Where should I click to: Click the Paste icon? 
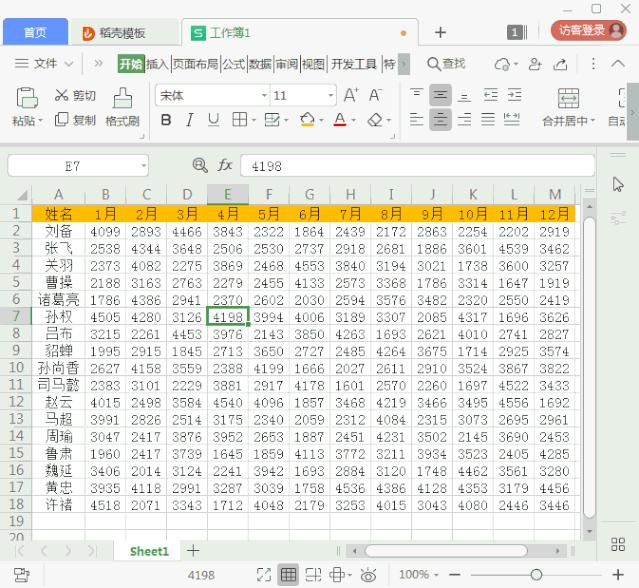pyautogui.click(x=27, y=98)
